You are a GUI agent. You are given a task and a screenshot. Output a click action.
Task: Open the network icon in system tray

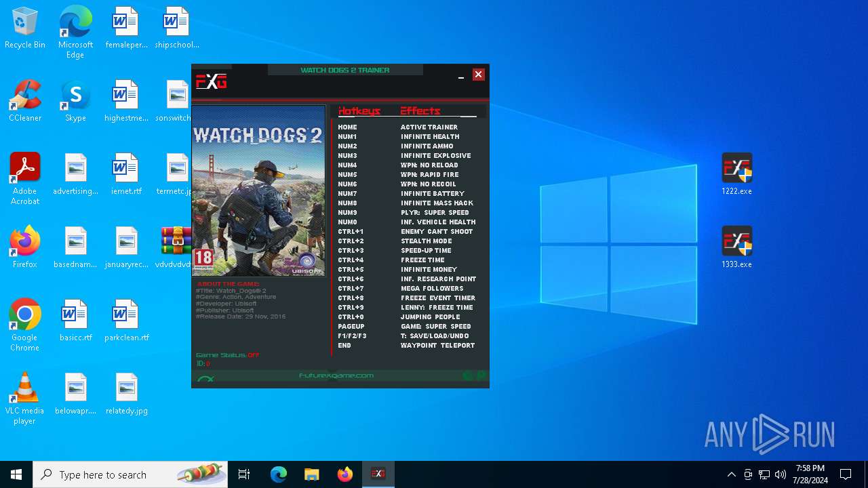[764, 474]
